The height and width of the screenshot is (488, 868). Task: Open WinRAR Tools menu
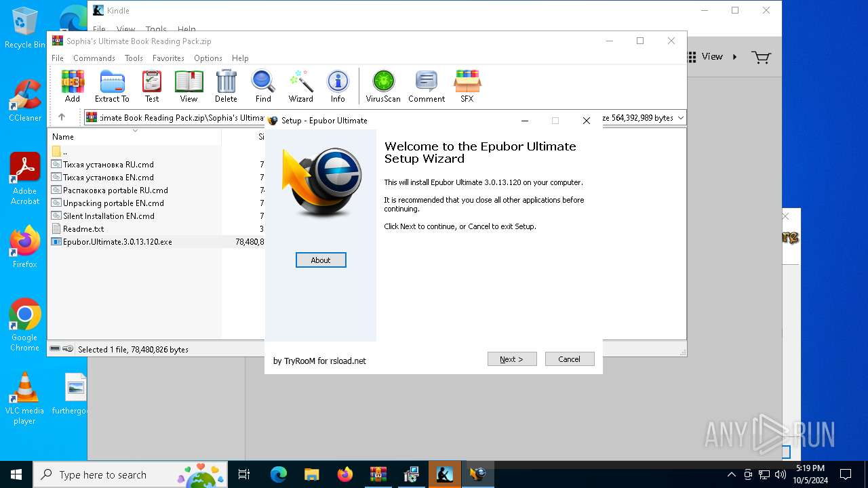click(x=134, y=58)
